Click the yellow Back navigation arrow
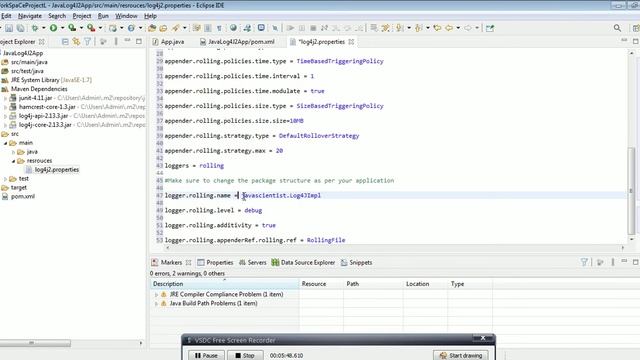The width and height of the screenshot is (640, 360). [x=449, y=28]
